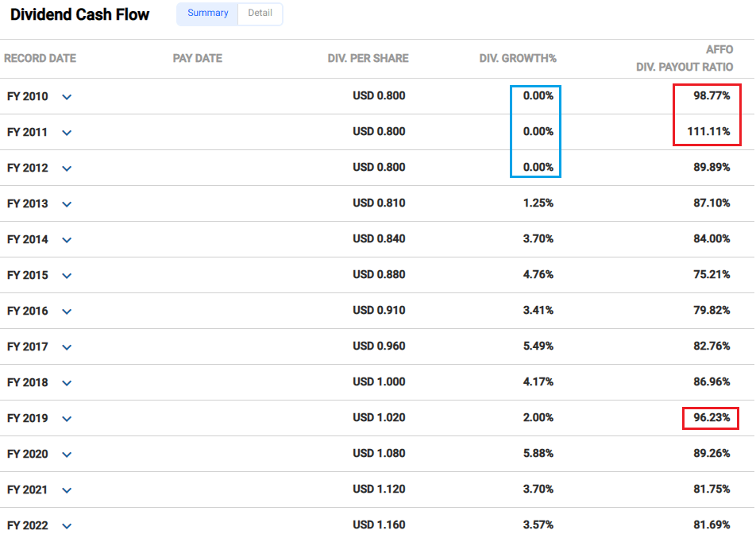This screenshot has width=756, height=538.
Task: Expand the FY 2017 row chevron
Action: coord(67,347)
